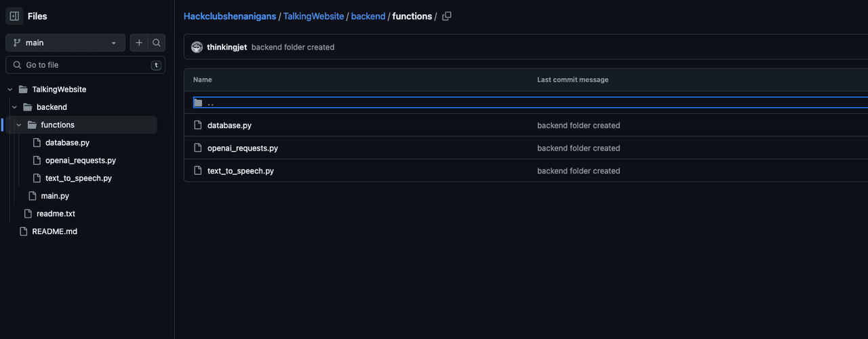This screenshot has width=868, height=339.
Task: Click README.md file icon in tree
Action: 23,231
